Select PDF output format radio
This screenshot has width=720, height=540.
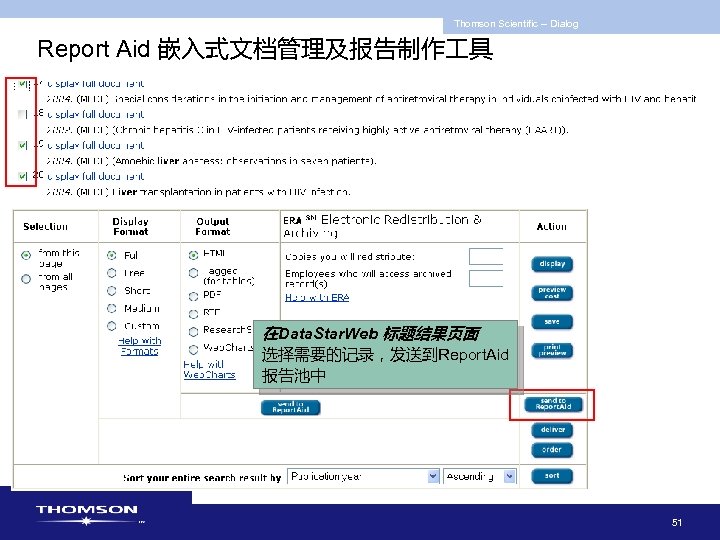point(193,296)
